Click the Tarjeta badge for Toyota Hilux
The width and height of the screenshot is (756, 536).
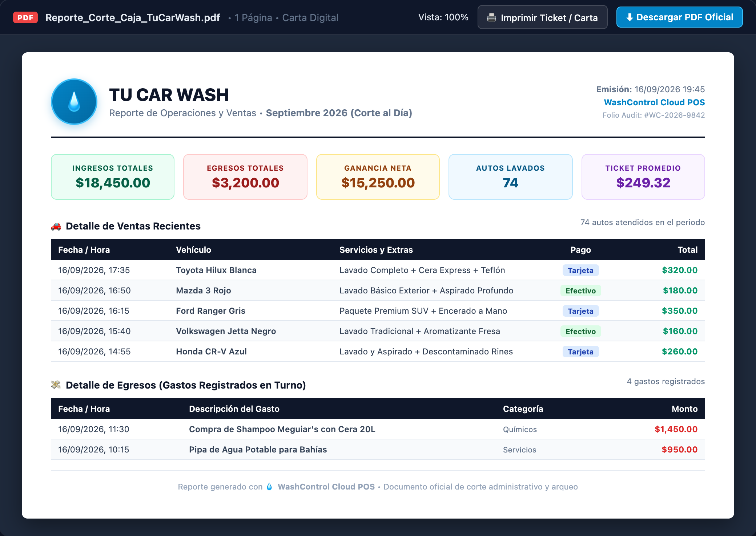click(580, 271)
